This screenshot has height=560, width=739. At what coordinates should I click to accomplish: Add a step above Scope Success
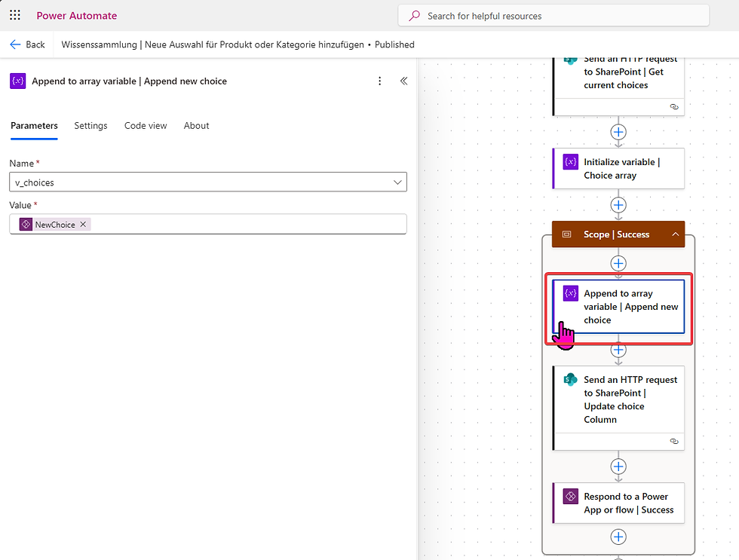coord(618,205)
